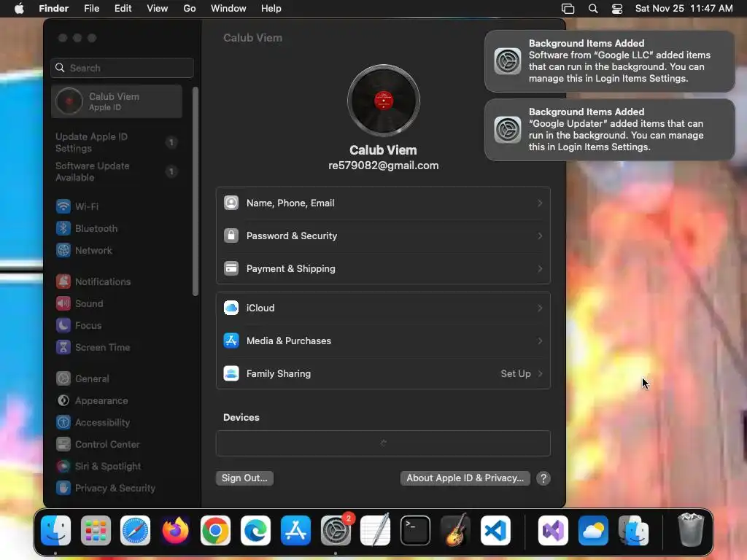Open Google Chrome in the Dock
Screen dimensions: 747x560
pyautogui.click(x=215, y=531)
